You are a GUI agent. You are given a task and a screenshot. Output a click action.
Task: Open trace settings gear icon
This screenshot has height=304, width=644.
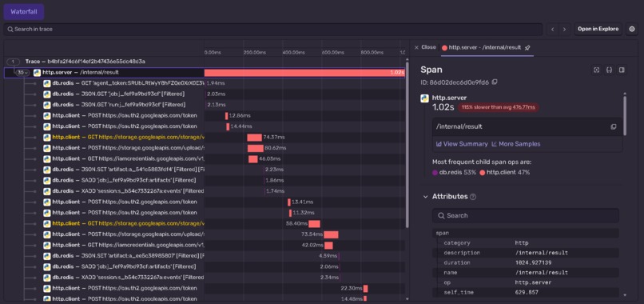632,30
